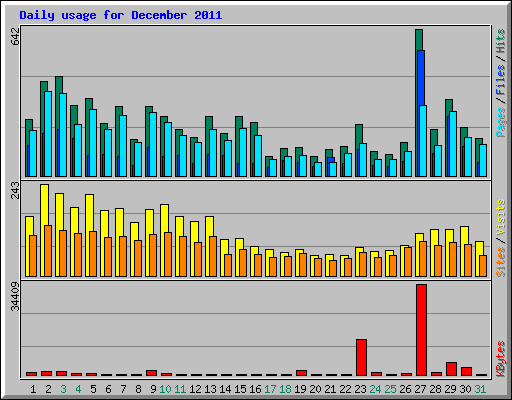Select green weekend day 31 label
Viewport: 512px width, 400px height.
click(x=480, y=389)
